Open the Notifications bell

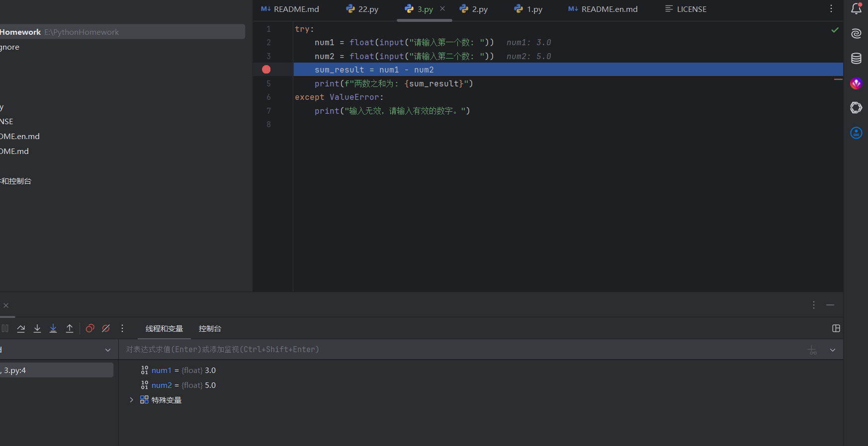click(x=856, y=9)
